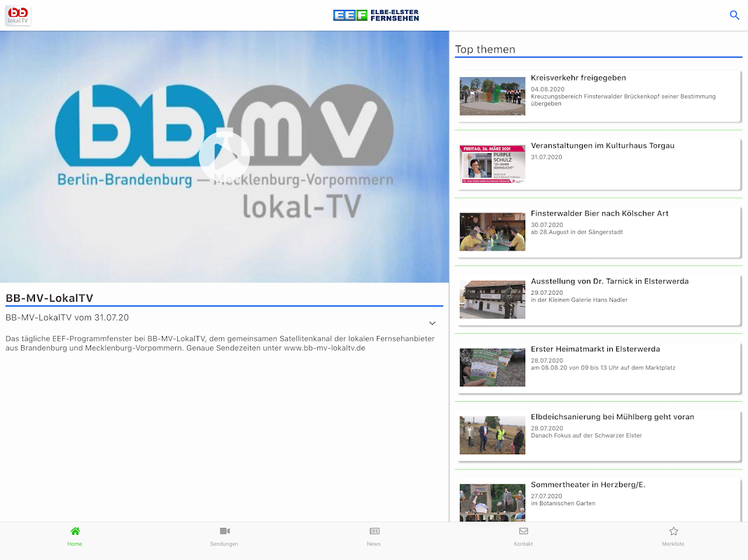The height and width of the screenshot is (560, 748).
Task: Switch to the Sendungen tab
Action: pos(224,536)
